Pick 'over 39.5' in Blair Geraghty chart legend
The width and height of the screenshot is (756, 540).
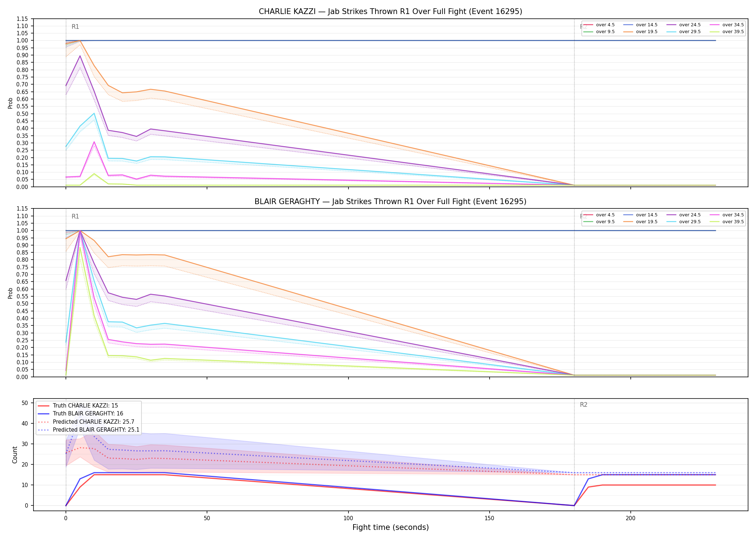pos(727,222)
